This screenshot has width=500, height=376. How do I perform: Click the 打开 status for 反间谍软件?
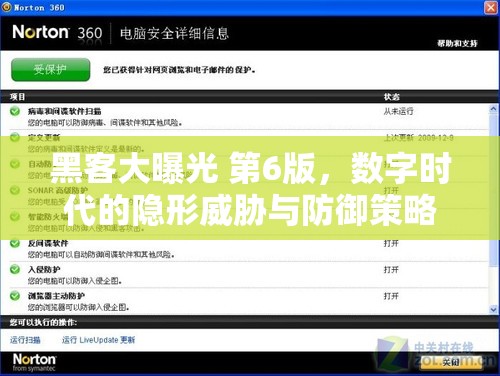point(391,243)
